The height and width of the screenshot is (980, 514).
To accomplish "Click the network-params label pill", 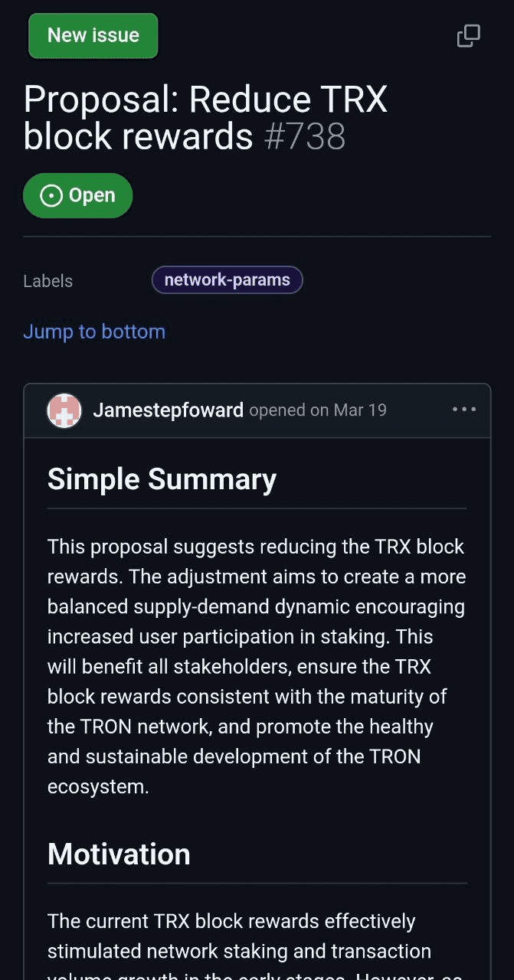I will 228,280.
